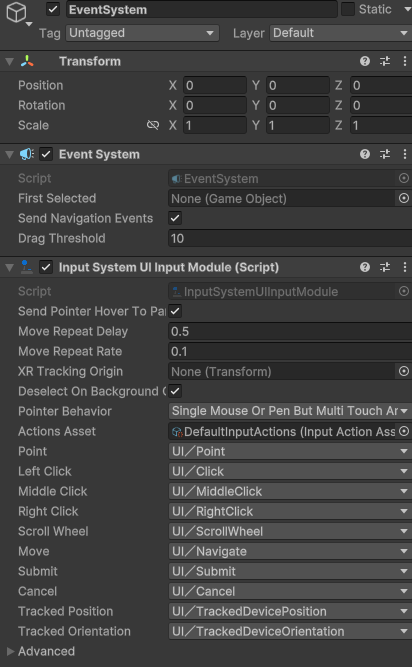Viewport: 412px width, 667px height.
Task: Click Position X value field
Action: 215,85
